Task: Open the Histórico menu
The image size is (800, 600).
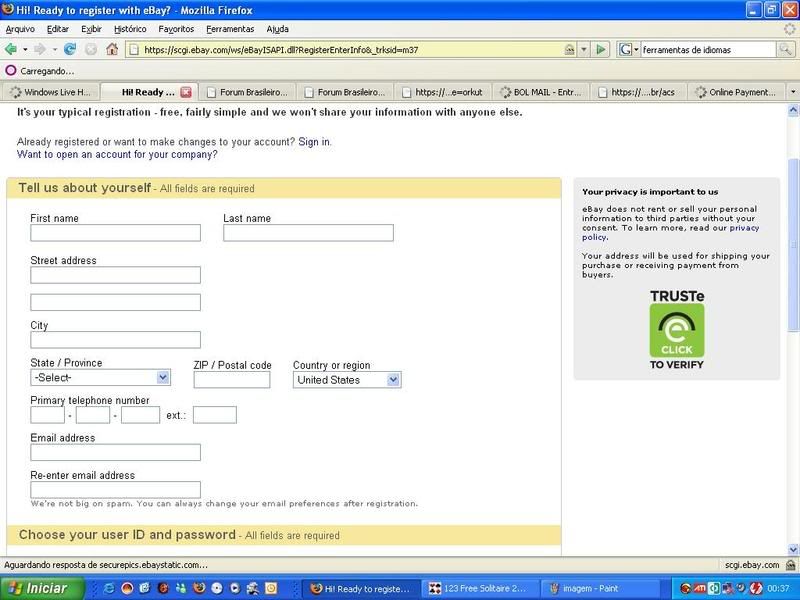Action: [130, 29]
